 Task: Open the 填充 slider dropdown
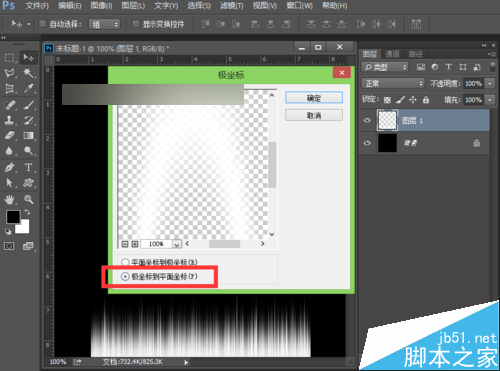point(490,100)
